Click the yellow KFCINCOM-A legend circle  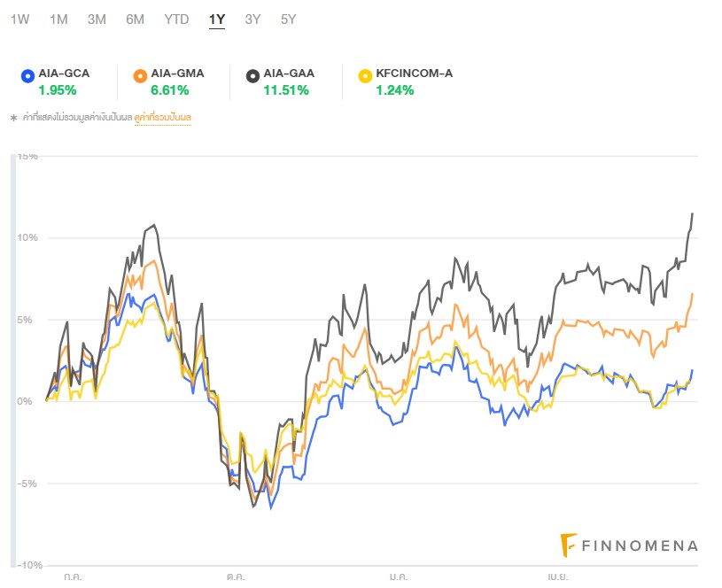[x=365, y=75]
